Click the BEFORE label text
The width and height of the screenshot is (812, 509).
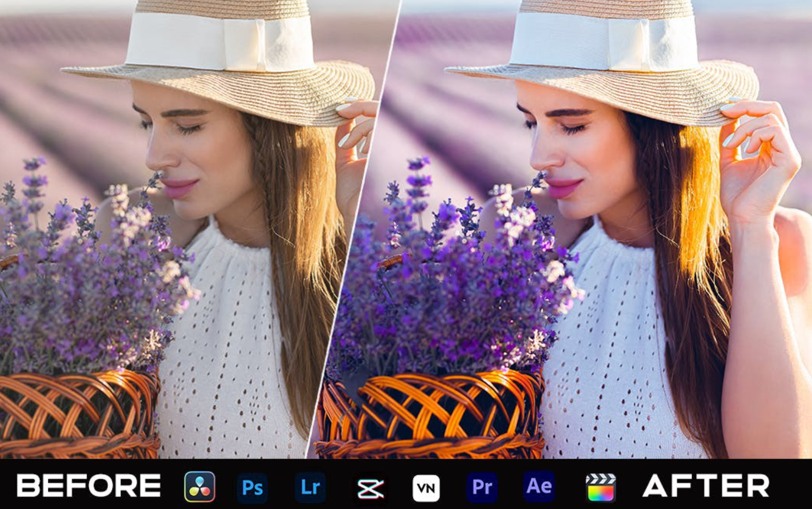(89, 486)
